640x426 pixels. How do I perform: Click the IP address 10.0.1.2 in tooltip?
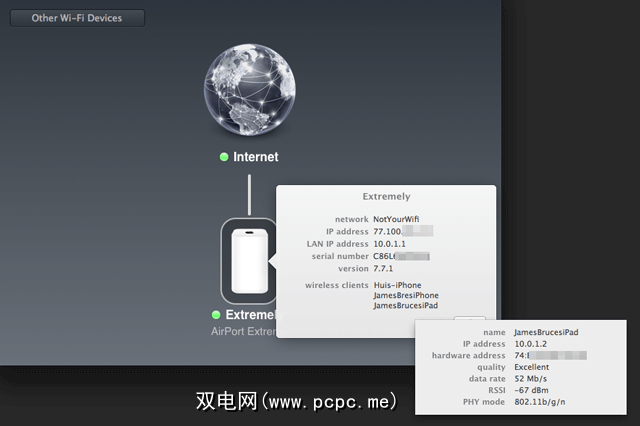point(530,344)
